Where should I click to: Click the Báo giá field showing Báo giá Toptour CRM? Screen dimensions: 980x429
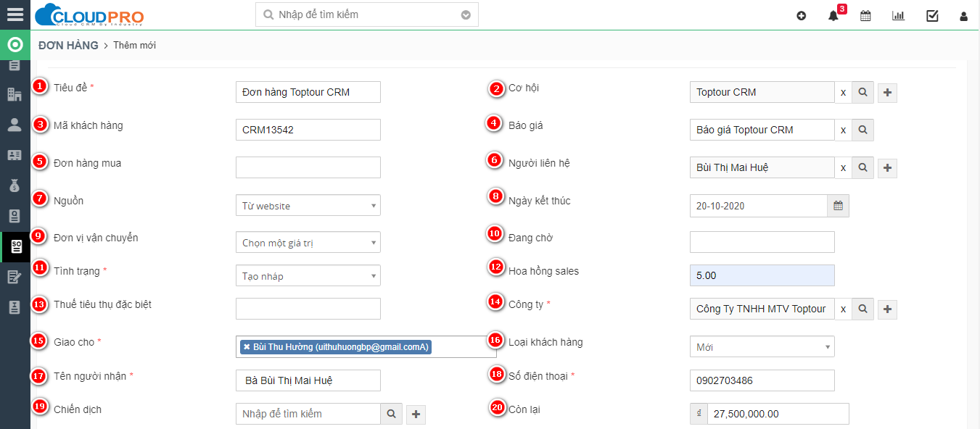(x=762, y=130)
